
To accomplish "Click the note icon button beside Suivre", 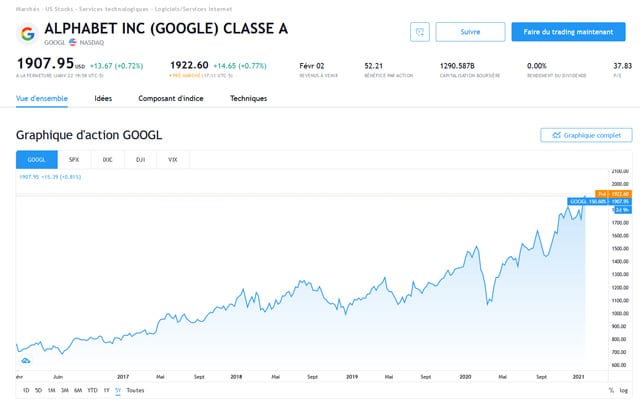I will click(x=420, y=32).
